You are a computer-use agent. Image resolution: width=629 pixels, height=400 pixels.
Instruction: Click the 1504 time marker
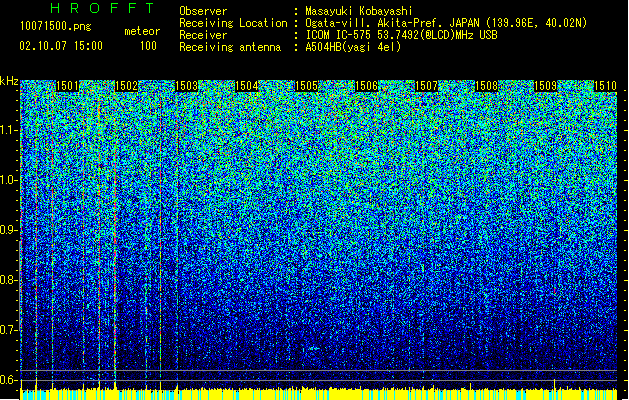click(x=246, y=86)
